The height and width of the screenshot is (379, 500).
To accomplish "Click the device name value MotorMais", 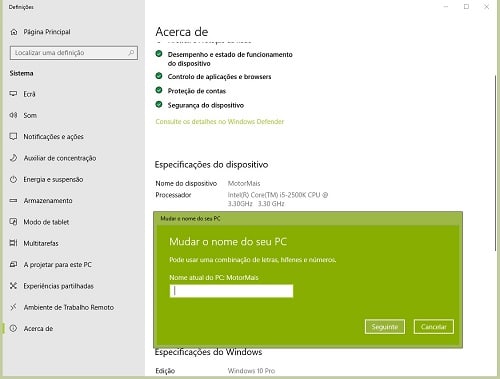I will tap(244, 183).
